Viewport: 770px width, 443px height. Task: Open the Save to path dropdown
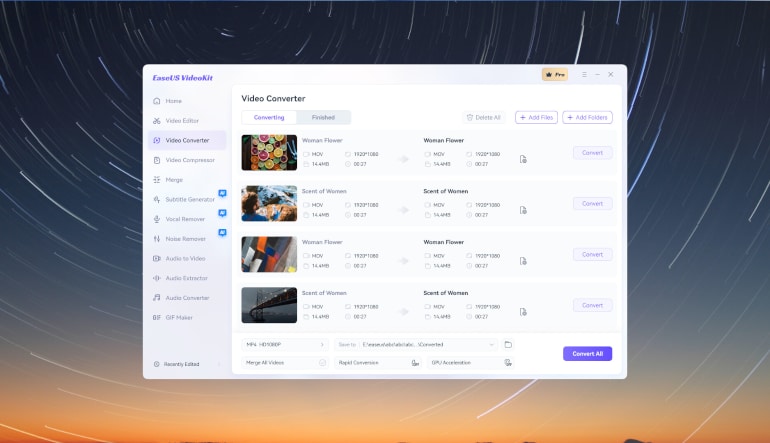(x=491, y=344)
